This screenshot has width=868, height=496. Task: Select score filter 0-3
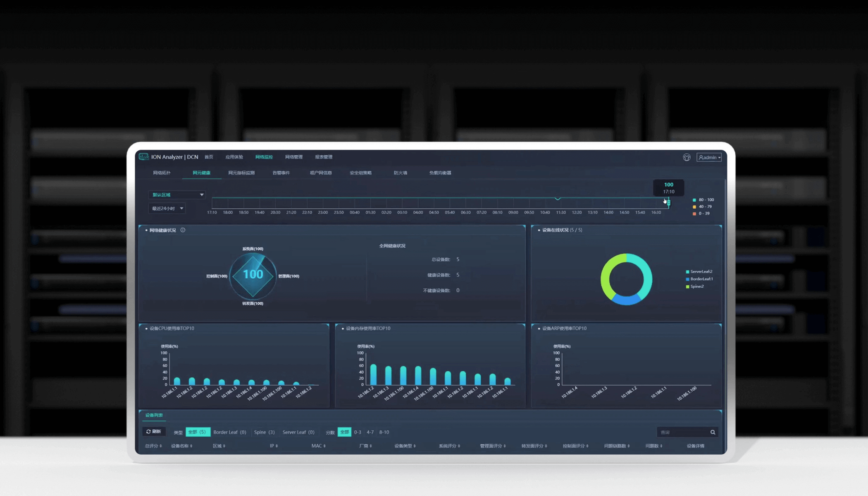pos(358,432)
